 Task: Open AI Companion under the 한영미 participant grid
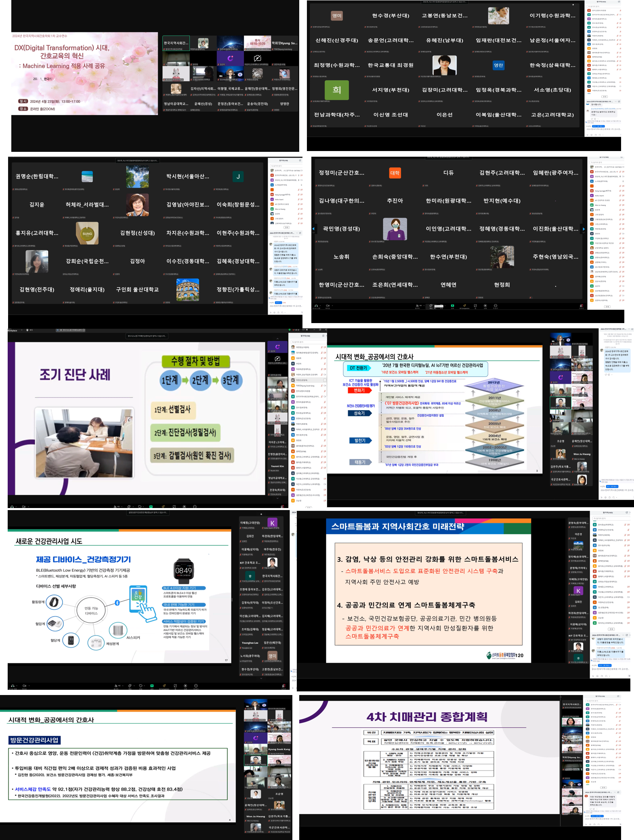[x=464, y=306]
